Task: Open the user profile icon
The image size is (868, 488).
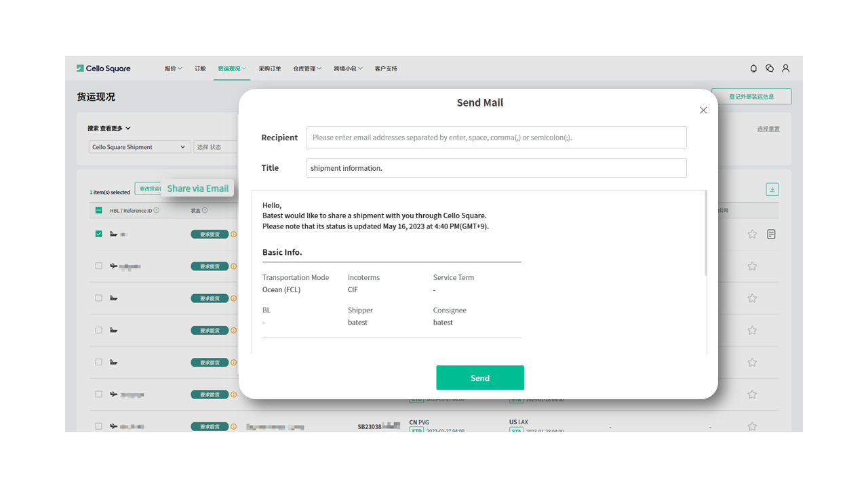Action: [x=786, y=68]
